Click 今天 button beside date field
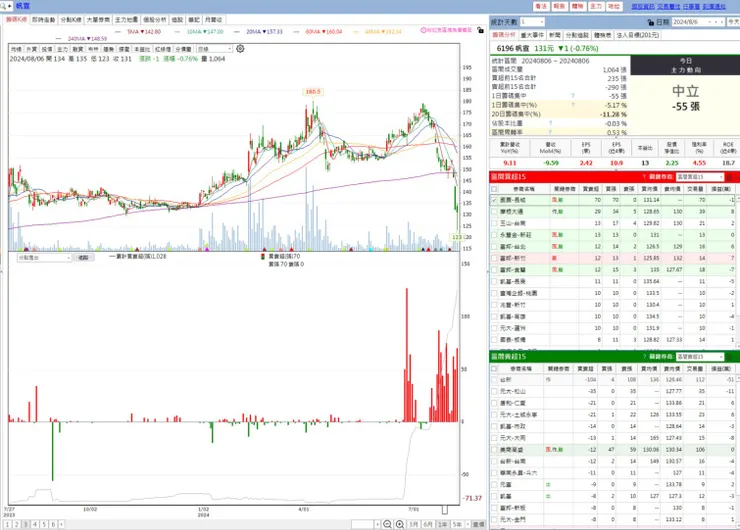This screenshot has height=530, width=740. (733, 22)
